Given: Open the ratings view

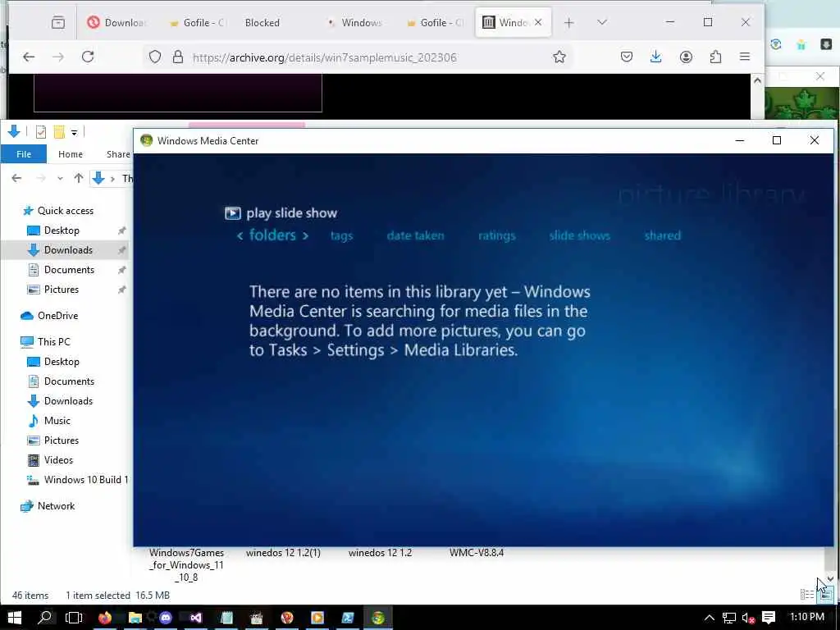Looking at the screenshot, I should pos(496,235).
